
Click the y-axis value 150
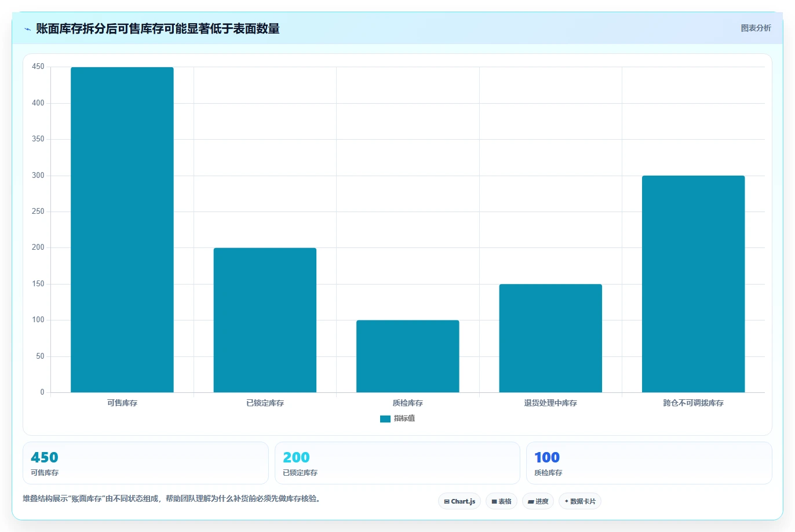coord(38,284)
